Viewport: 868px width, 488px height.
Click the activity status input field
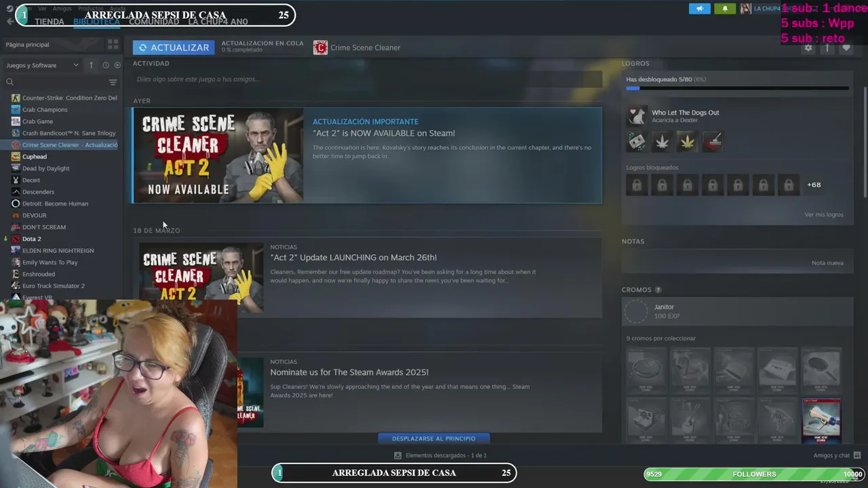point(367,79)
